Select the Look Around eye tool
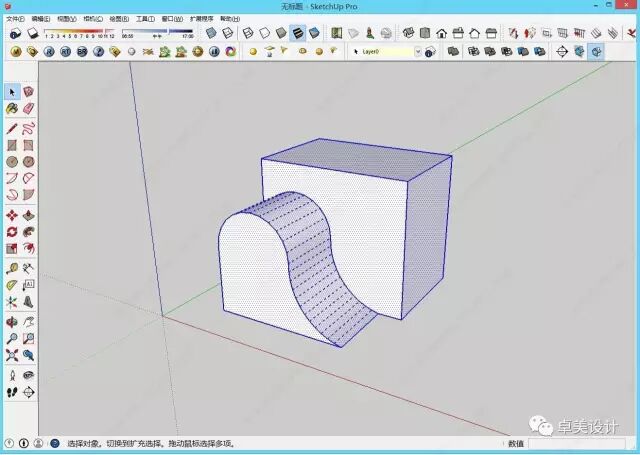640x455 pixels. click(x=28, y=375)
